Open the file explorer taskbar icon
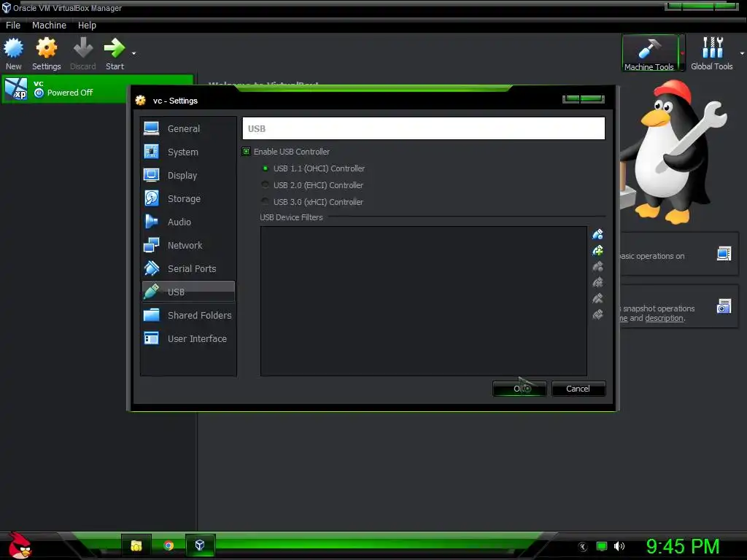 (x=136, y=545)
